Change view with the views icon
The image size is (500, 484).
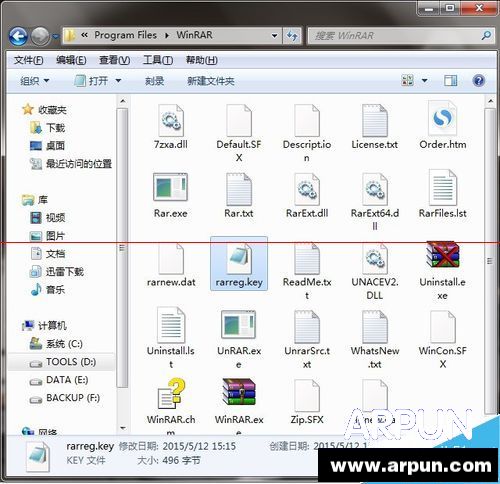click(408, 81)
